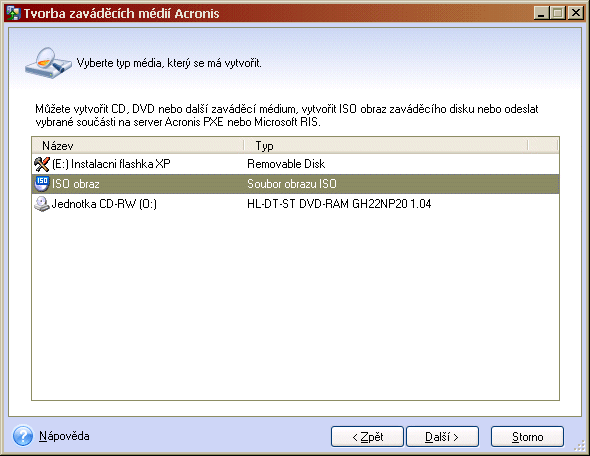Go back with the Zpět button

click(367, 436)
